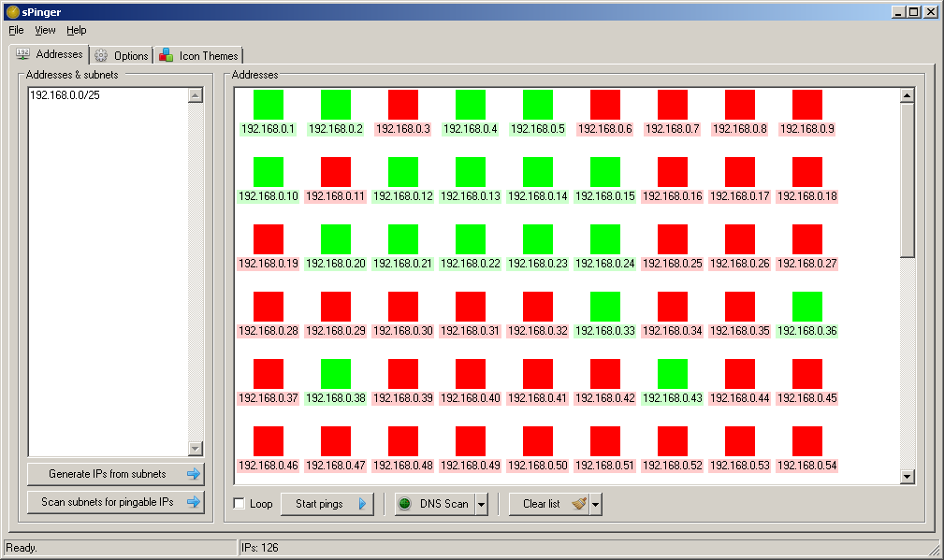Click the 192.168.0.14 address label
This screenshot has height=560, width=944.
pyautogui.click(x=538, y=196)
